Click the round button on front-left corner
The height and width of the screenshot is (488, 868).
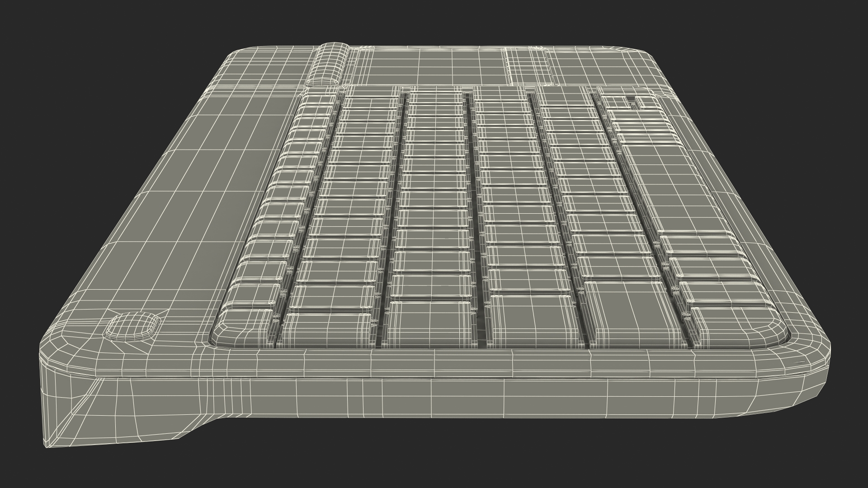[133, 326]
